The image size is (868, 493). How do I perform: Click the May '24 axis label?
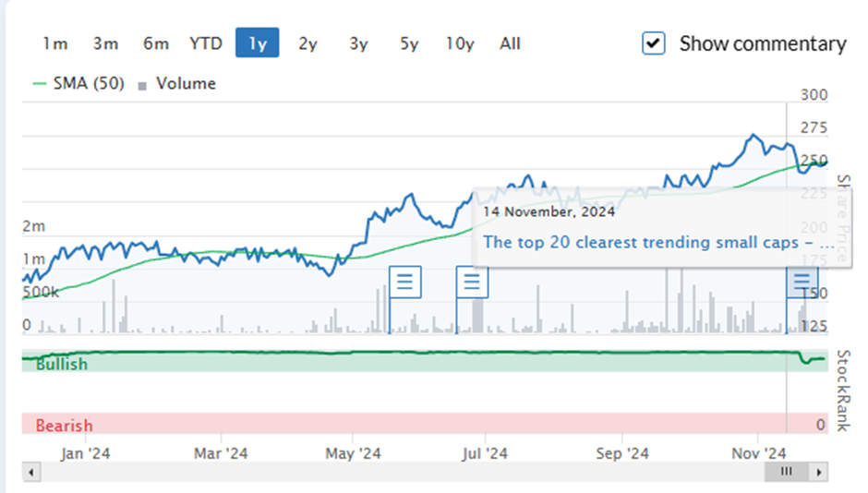pos(353,453)
